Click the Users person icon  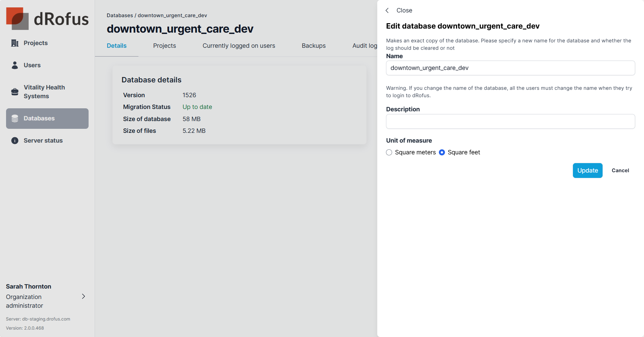[15, 65]
